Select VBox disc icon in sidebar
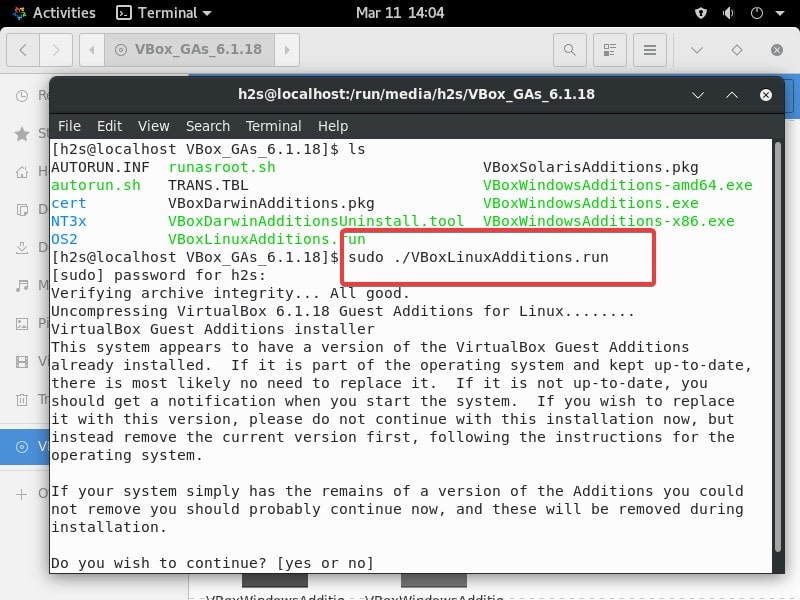Viewport: 800px width, 600px height. [x=22, y=447]
